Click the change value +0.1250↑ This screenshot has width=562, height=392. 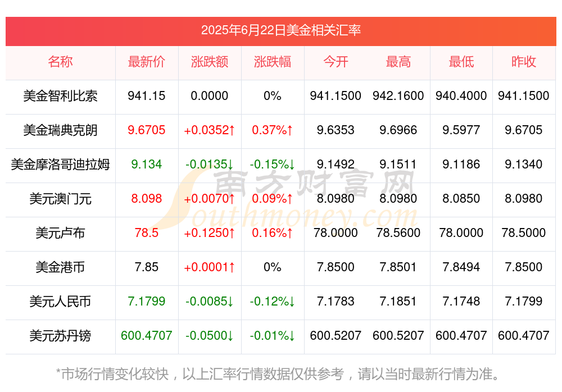point(209,233)
